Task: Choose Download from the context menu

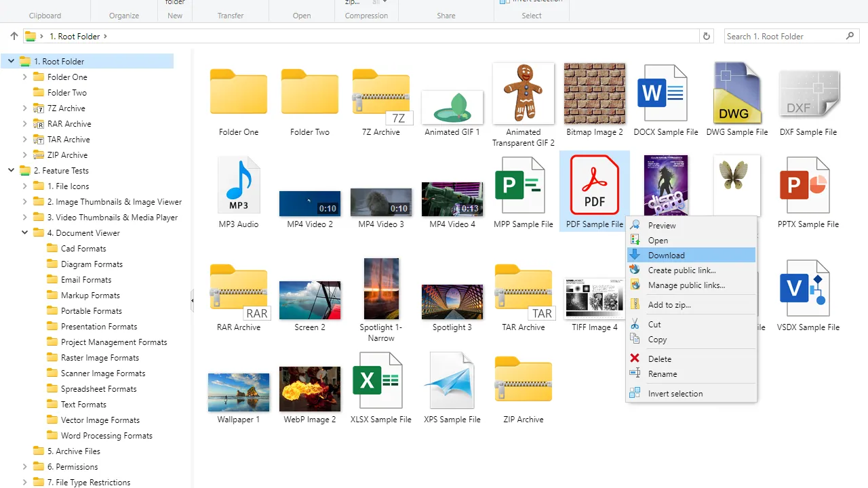Action: pyautogui.click(x=691, y=255)
